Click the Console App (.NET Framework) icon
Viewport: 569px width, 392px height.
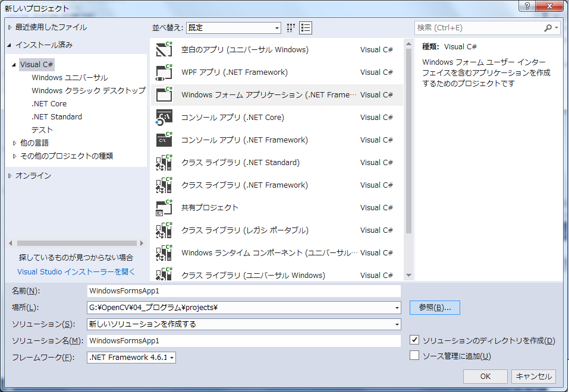click(x=164, y=140)
